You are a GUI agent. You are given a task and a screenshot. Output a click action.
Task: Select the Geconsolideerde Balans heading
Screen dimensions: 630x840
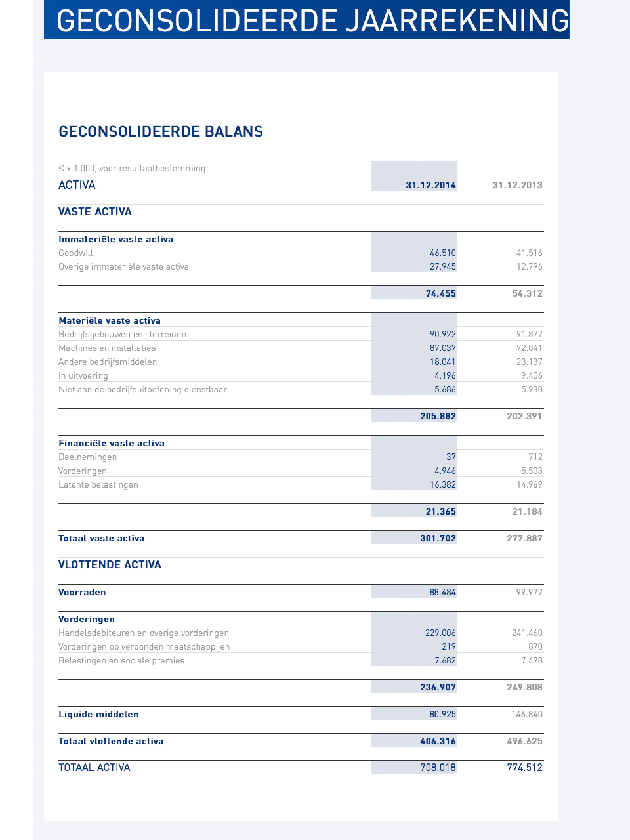161,131
